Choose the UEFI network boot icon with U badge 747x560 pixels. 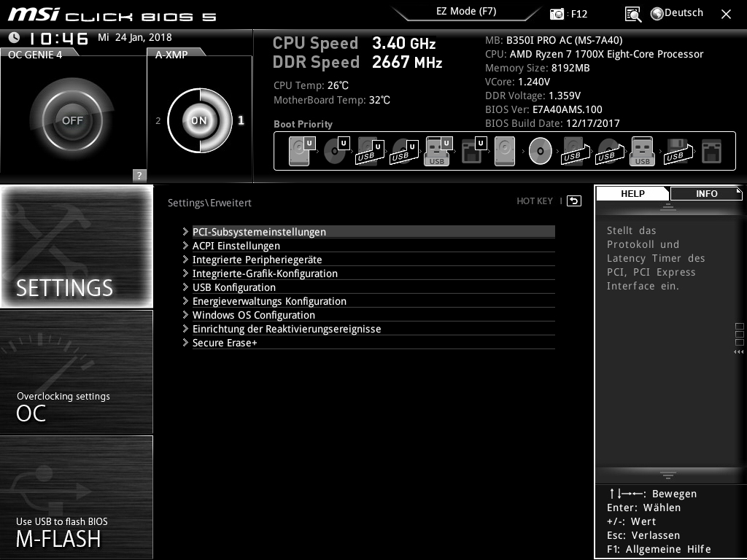[x=473, y=152]
